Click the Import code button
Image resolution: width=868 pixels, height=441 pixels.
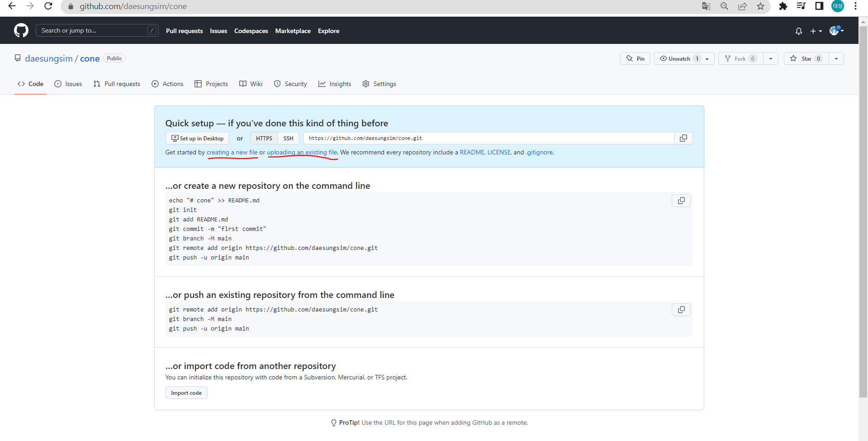point(186,393)
